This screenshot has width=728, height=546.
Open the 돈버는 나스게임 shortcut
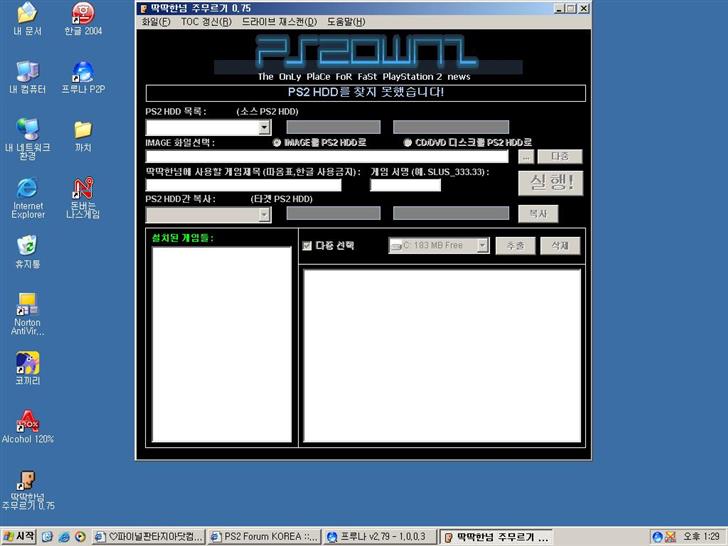point(83,198)
